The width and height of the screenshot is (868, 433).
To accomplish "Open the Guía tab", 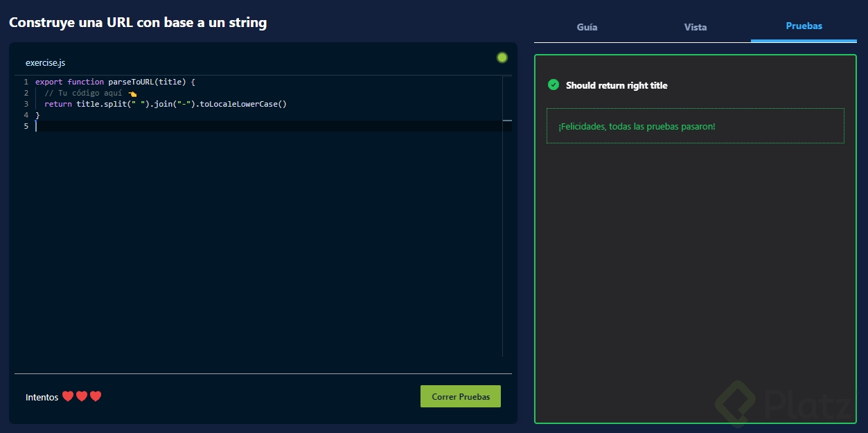I will [x=587, y=27].
